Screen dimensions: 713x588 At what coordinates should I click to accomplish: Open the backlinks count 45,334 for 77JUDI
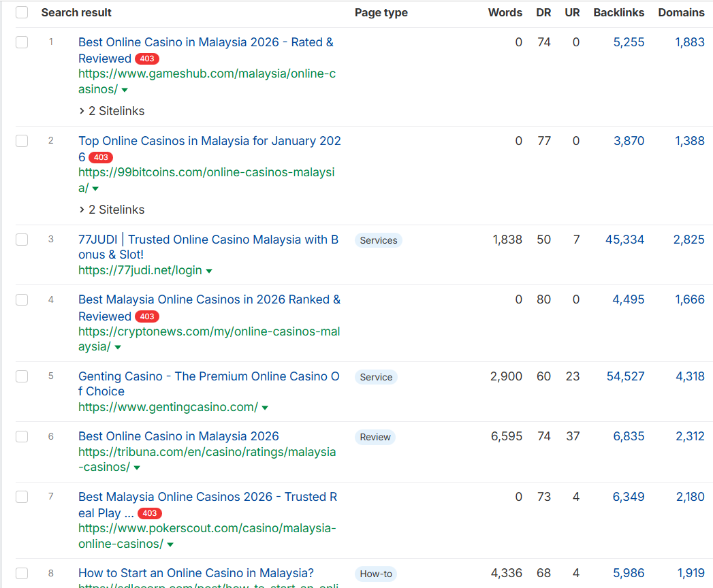624,240
